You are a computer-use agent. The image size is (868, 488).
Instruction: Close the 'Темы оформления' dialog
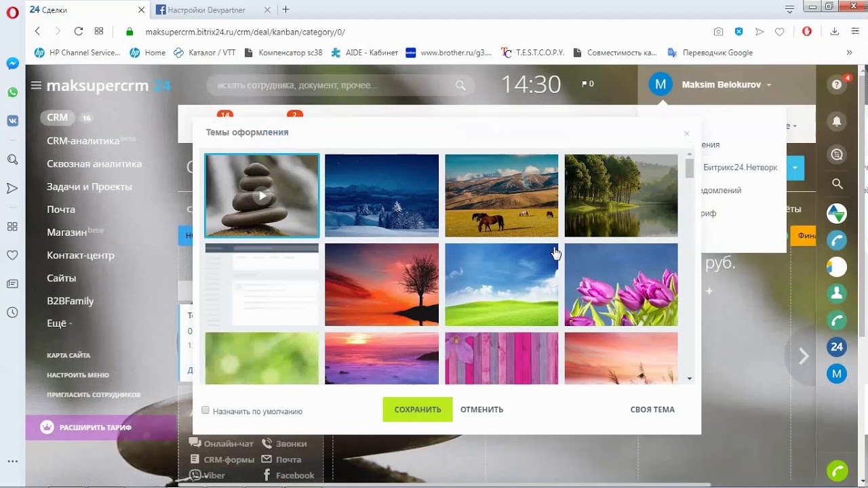pos(687,134)
